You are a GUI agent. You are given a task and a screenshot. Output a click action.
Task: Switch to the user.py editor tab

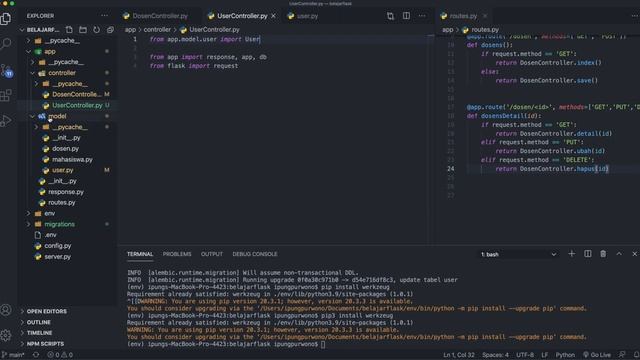pyautogui.click(x=307, y=16)
